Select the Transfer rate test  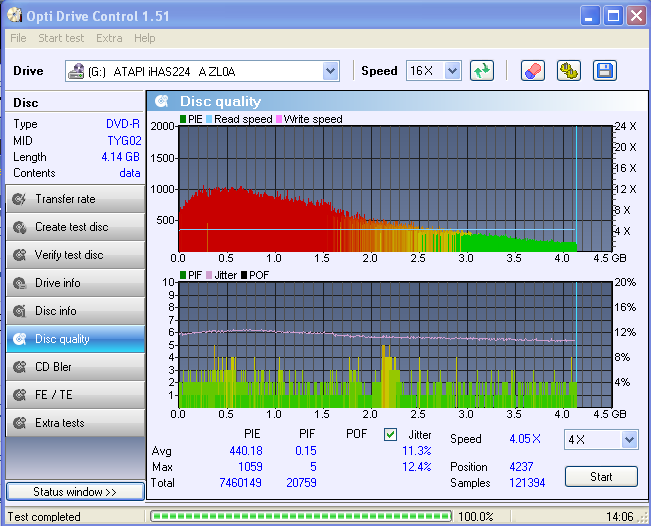[x=75, y=199]
